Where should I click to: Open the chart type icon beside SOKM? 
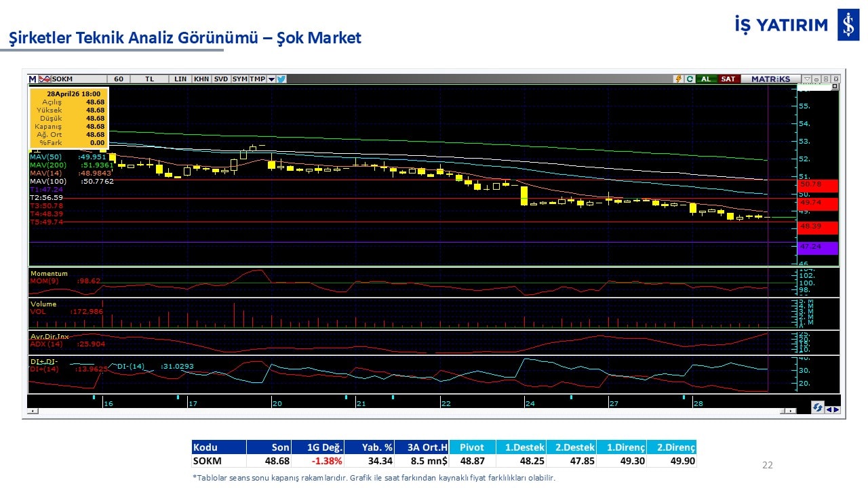click(45, 79)
